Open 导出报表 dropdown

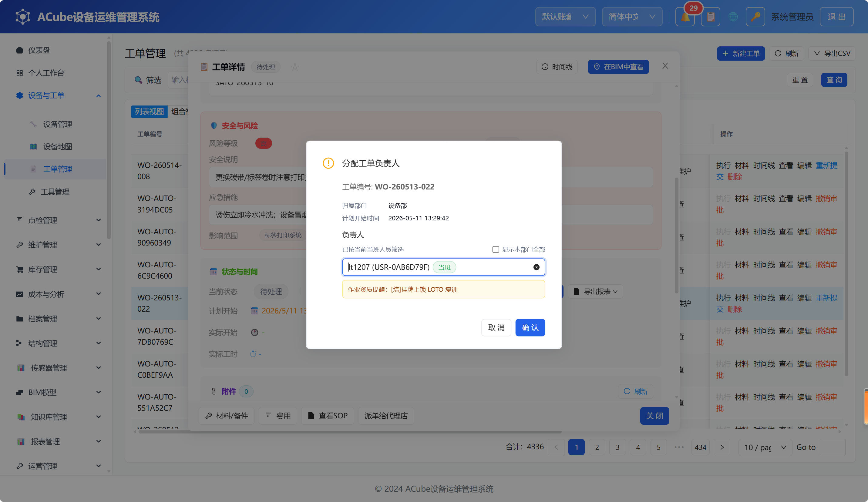(595, 292)
